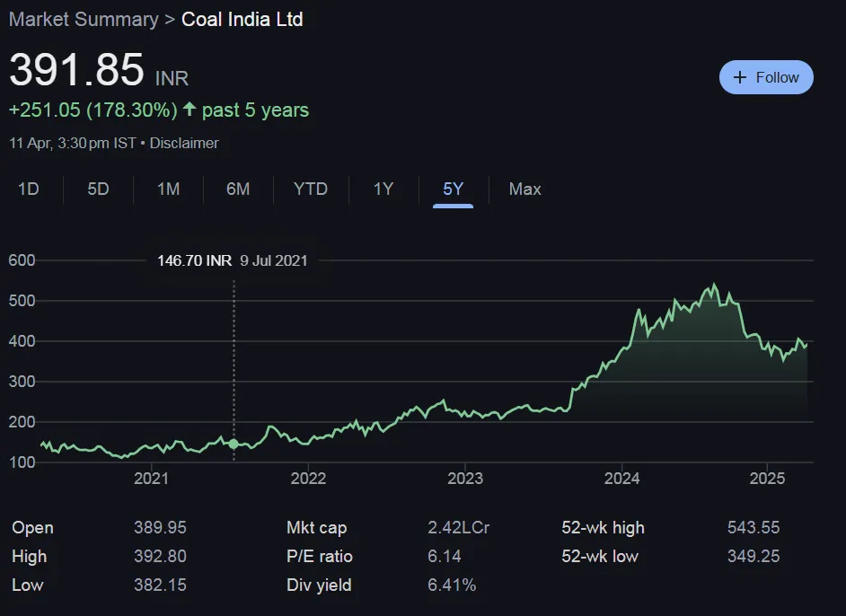This screenshot has height=616, width=846.
Task: Click the Follow button
Action: (766, 77)
